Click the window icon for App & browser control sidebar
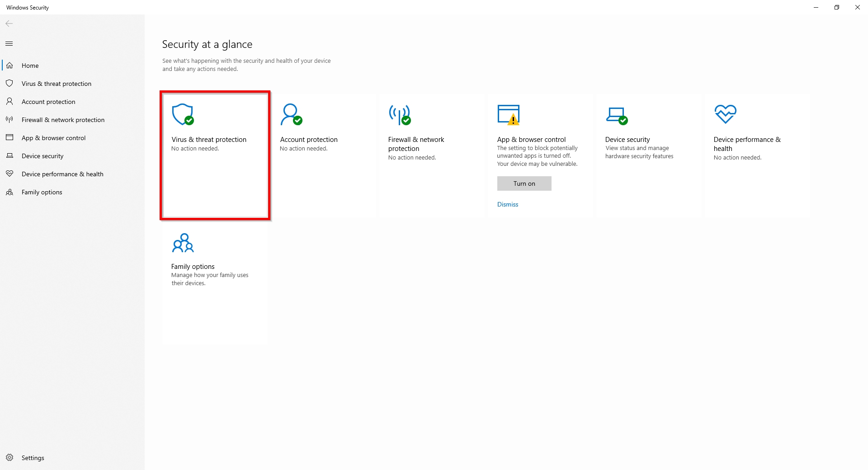The image size is (868, 470). point(9,137)
